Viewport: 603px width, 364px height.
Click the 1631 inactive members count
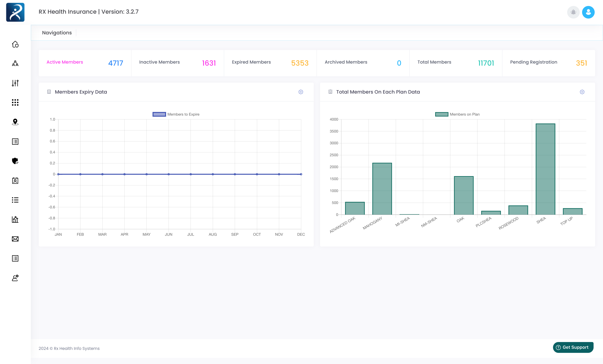209,63
